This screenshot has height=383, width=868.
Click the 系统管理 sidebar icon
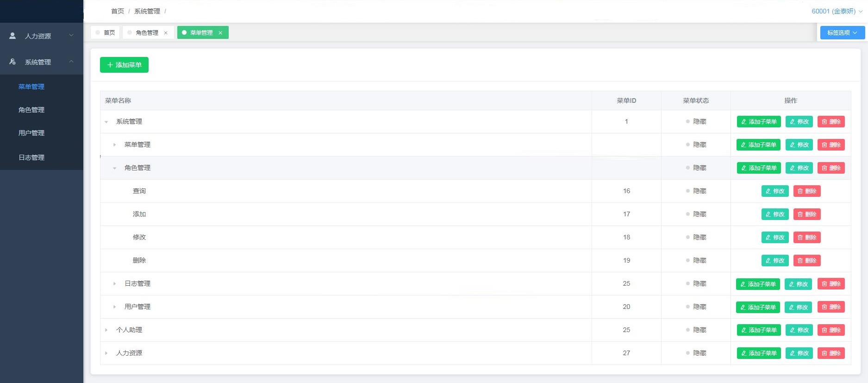pos(12,62)
